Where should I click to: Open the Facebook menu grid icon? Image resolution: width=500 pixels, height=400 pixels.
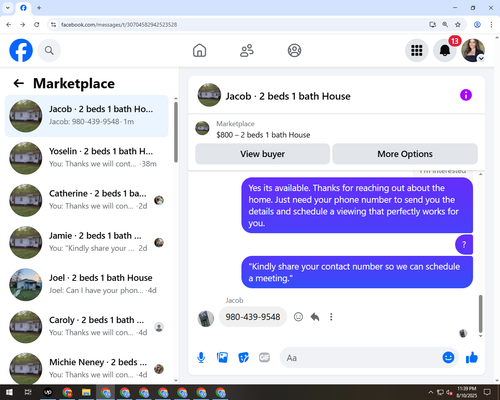click(x=417, y=51)
